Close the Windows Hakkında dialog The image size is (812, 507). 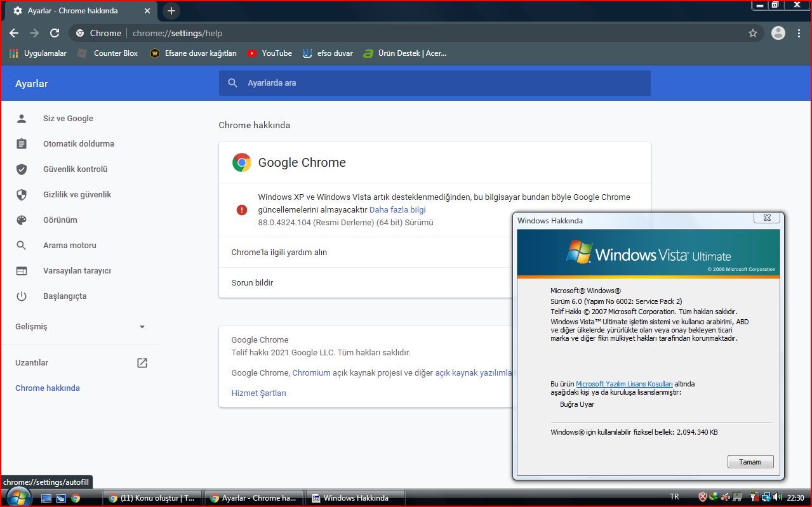click(x=767, y=218)
